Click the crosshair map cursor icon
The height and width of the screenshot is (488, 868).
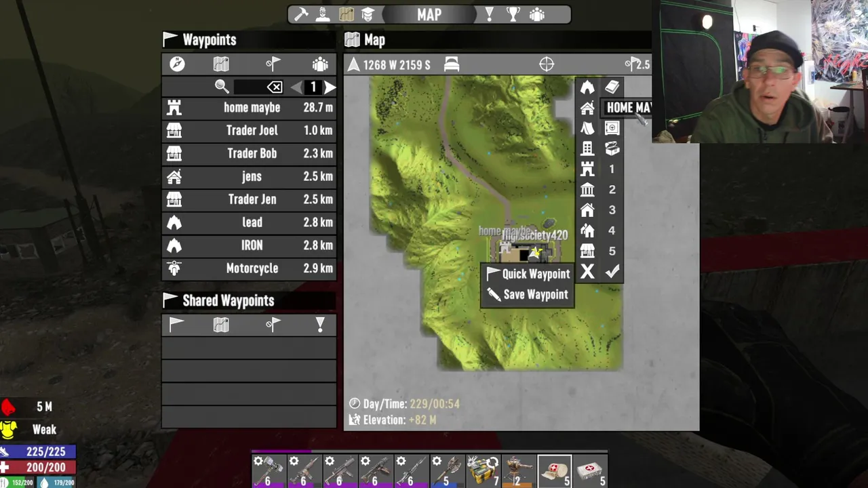[547, 64]
